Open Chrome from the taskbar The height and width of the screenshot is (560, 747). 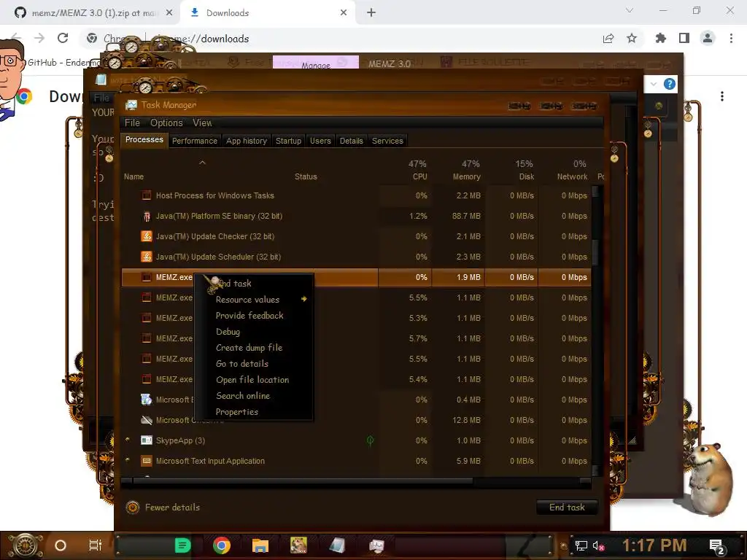tap(222, 545)
